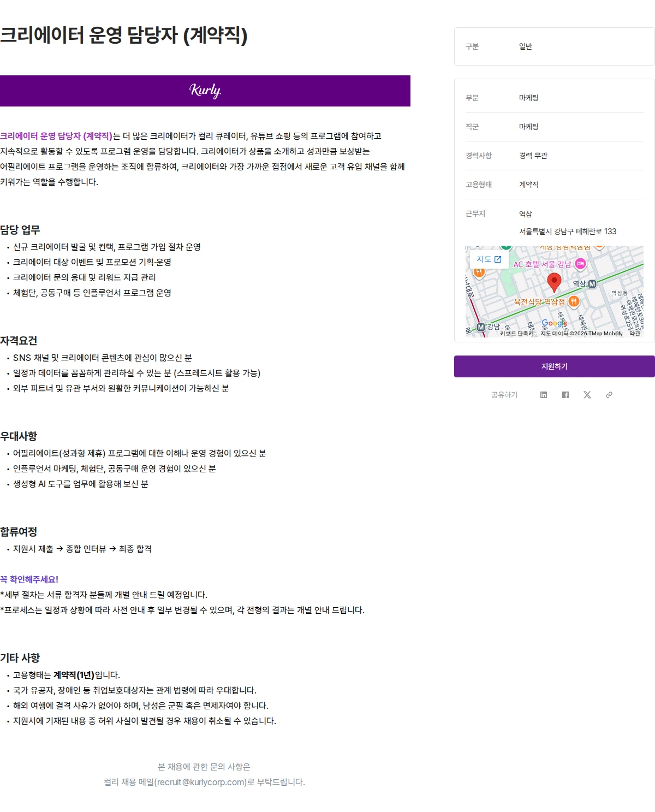Click the 지원하기 apply button
The height and width of the screenshot is (812, 655).
pos(554,366)
